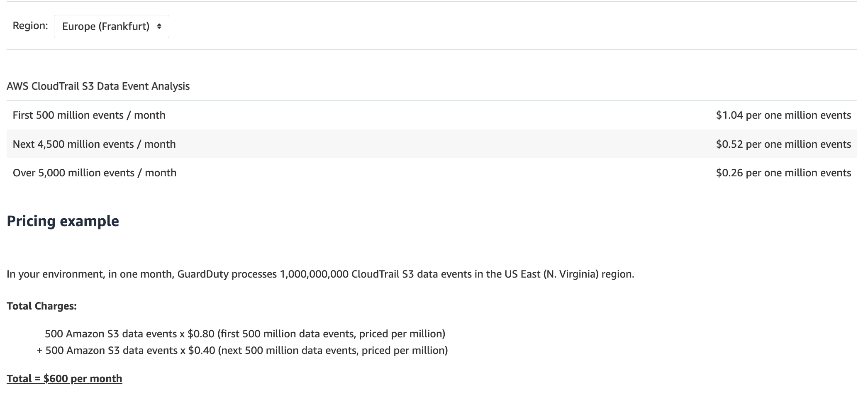
Task: Click the 'Europe (Frankfurt)' text in the selector
Action: coord(105,27)
